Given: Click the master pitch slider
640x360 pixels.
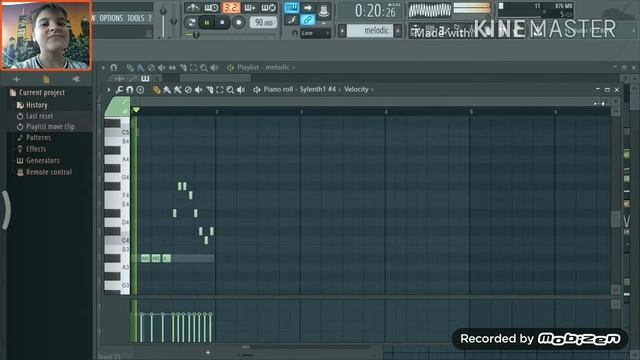Looking at the screenshot, I should [174, 20].
